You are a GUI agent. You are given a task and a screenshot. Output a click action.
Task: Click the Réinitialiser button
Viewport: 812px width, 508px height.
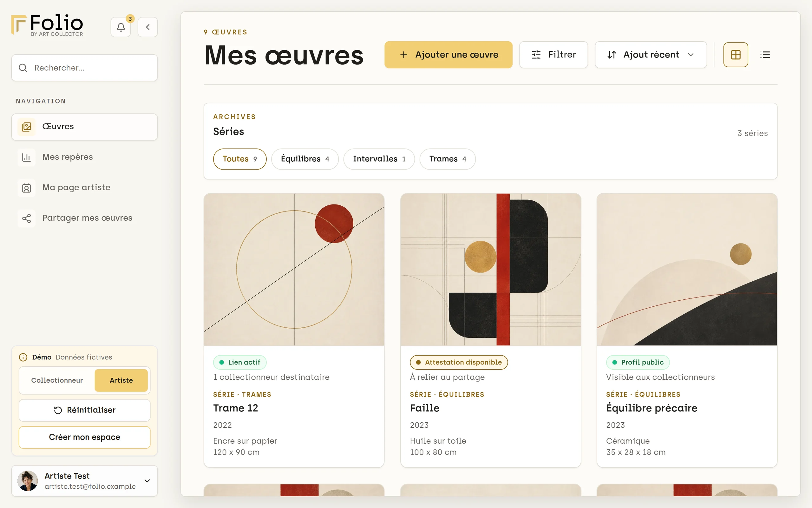click(x=85, y=410)
